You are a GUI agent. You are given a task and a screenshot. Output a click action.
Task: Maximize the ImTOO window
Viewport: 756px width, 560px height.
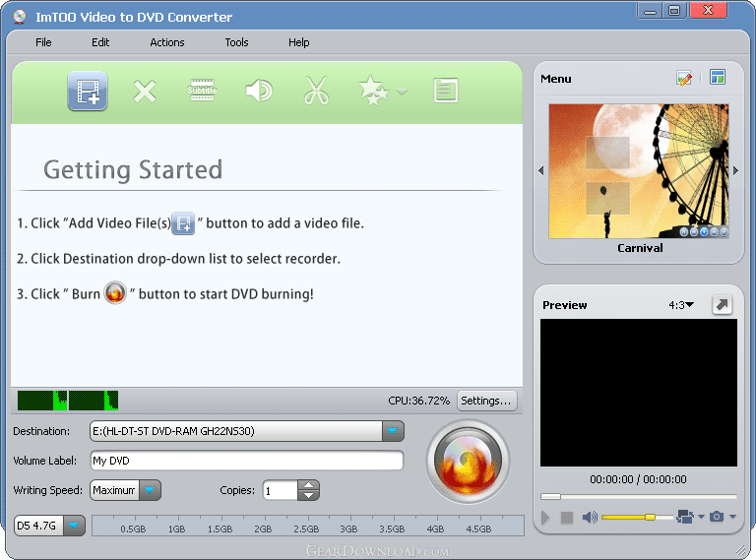tap(674, 11)
